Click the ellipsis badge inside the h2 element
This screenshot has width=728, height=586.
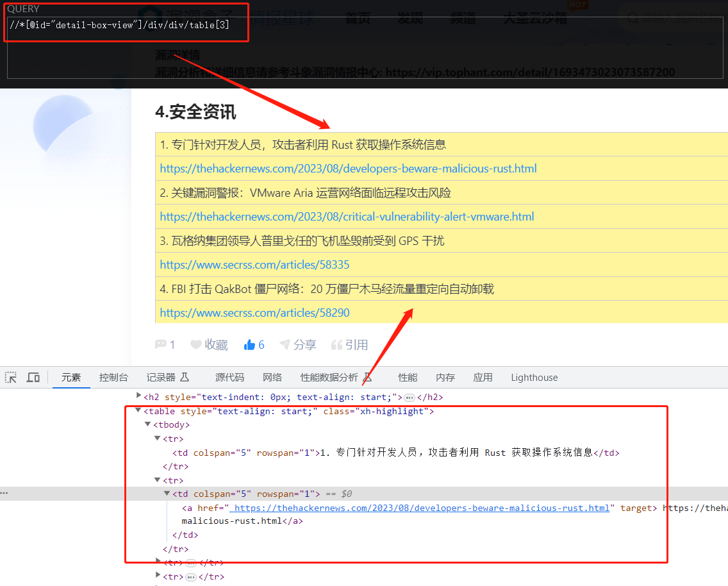(x=409, y=398)
